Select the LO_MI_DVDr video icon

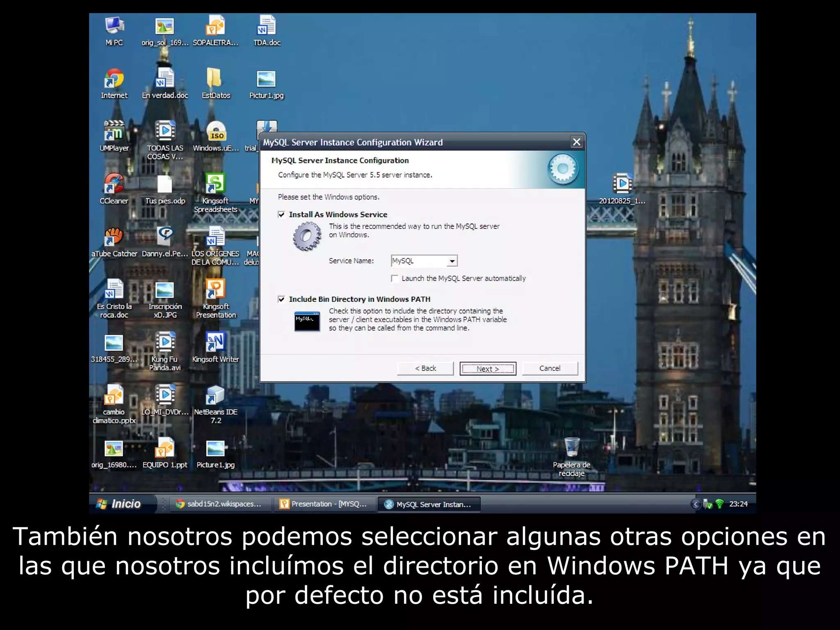coord(165,401)
